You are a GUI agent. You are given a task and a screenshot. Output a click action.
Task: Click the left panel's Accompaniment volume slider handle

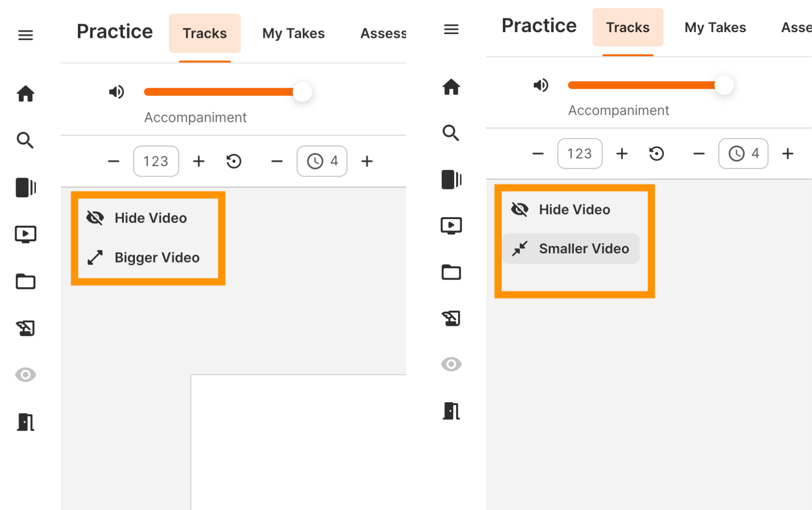point(302,92)
